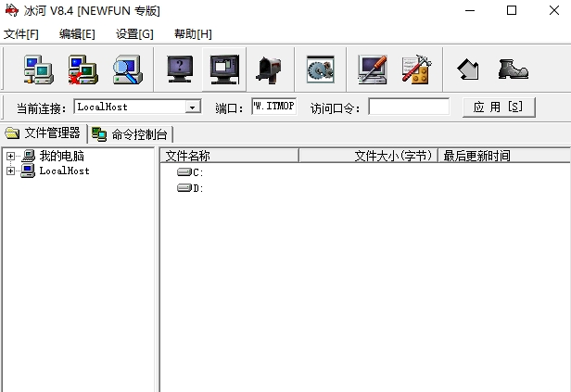Image resolution: width=571 pixels, height=392 pixels.
Task: Switch to the 文件管理器 tab
Action: click(x=44, y=133)
